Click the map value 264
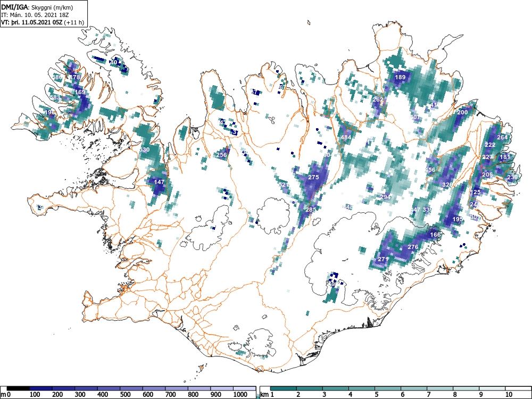532x399 pixels. pyautogui.click(x=503, y=137)
